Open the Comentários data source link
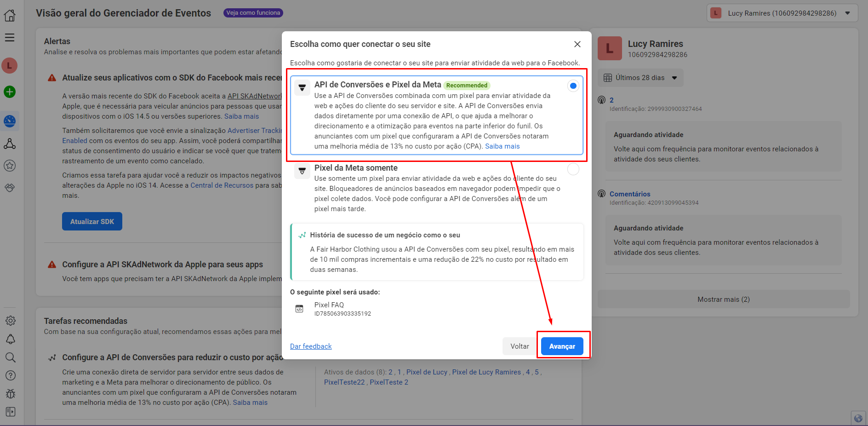This screenshot has height=426, width=868. click(630, 194)
